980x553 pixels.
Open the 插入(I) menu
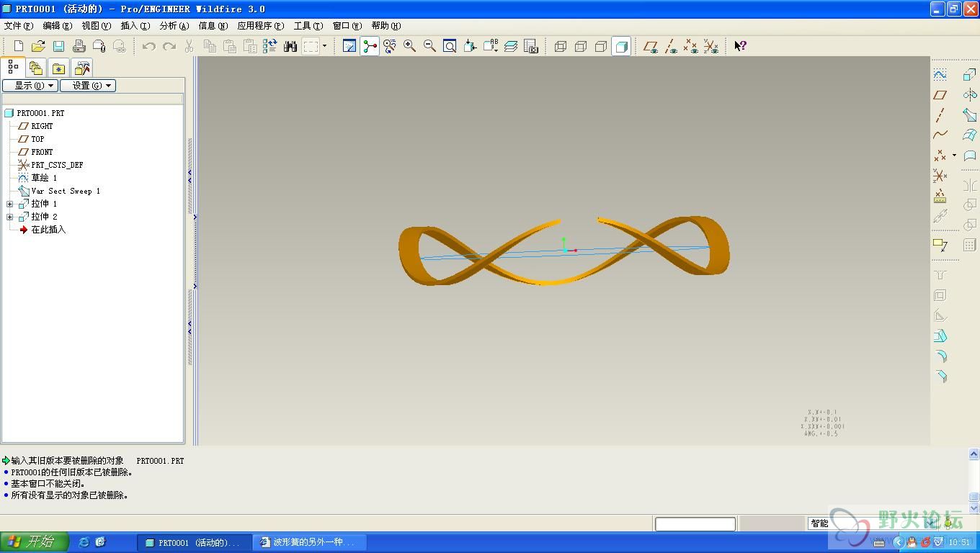[x=135, y=26]
